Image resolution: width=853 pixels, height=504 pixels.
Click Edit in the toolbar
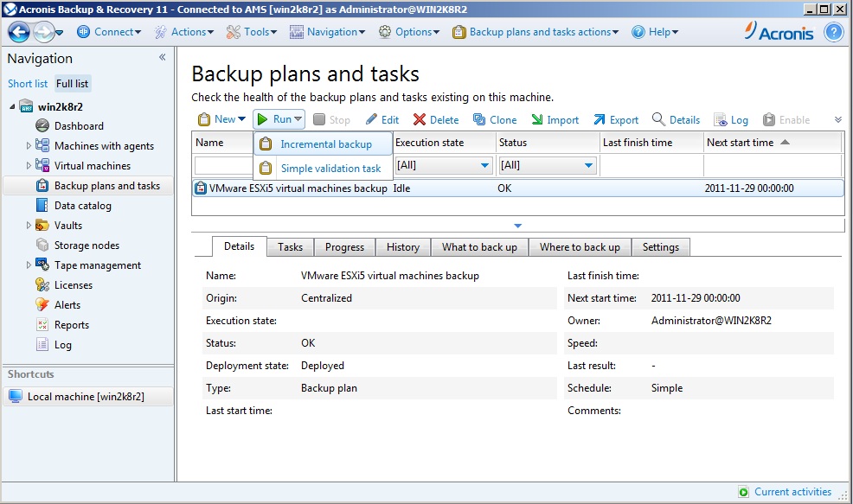coord(382,119)
